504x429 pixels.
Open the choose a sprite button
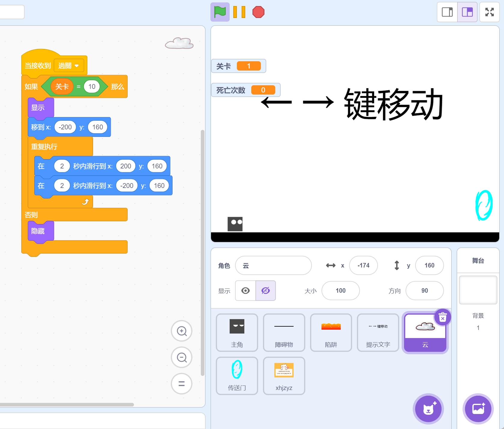[x=428, y=409]
